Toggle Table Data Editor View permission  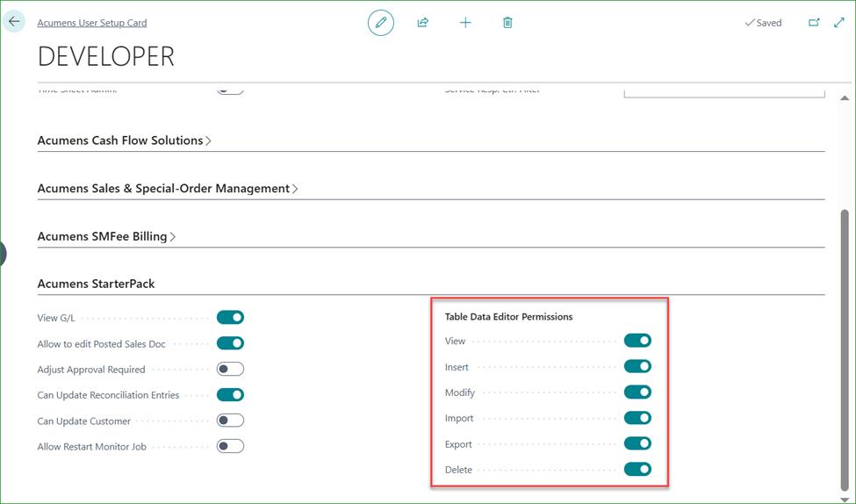point(637,341)
